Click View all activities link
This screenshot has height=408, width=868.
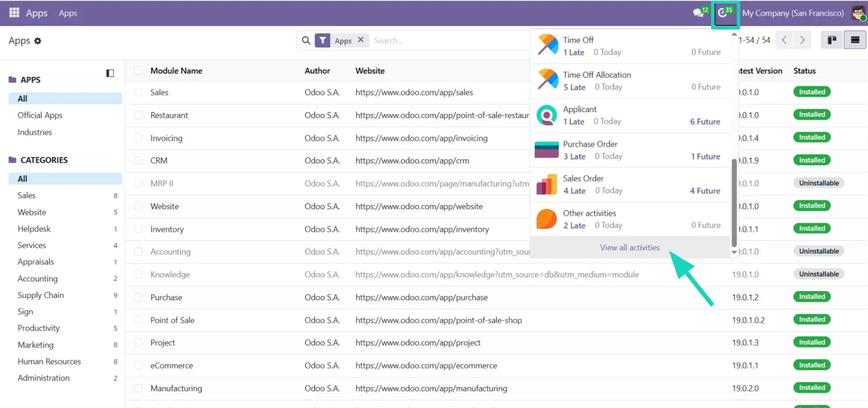coord(629,248)
